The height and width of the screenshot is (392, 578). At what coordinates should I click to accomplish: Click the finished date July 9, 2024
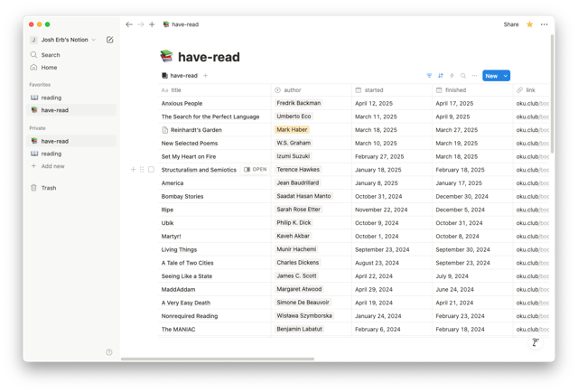click(x=452, y=275)
